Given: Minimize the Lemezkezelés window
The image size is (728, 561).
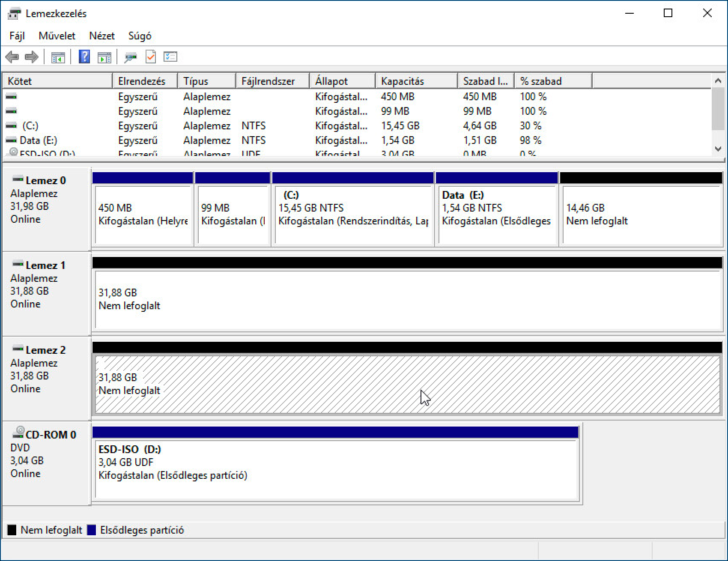Looking at the screenshot, I should (x=629, y=13).
